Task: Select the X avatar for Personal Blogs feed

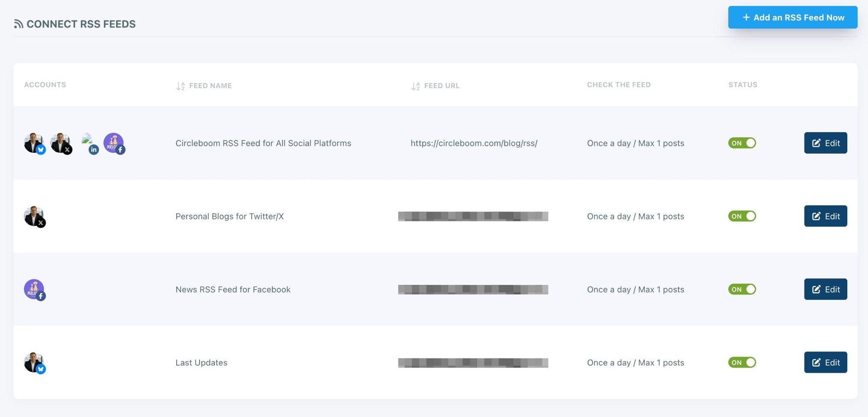Action: (x=34, y=216)
